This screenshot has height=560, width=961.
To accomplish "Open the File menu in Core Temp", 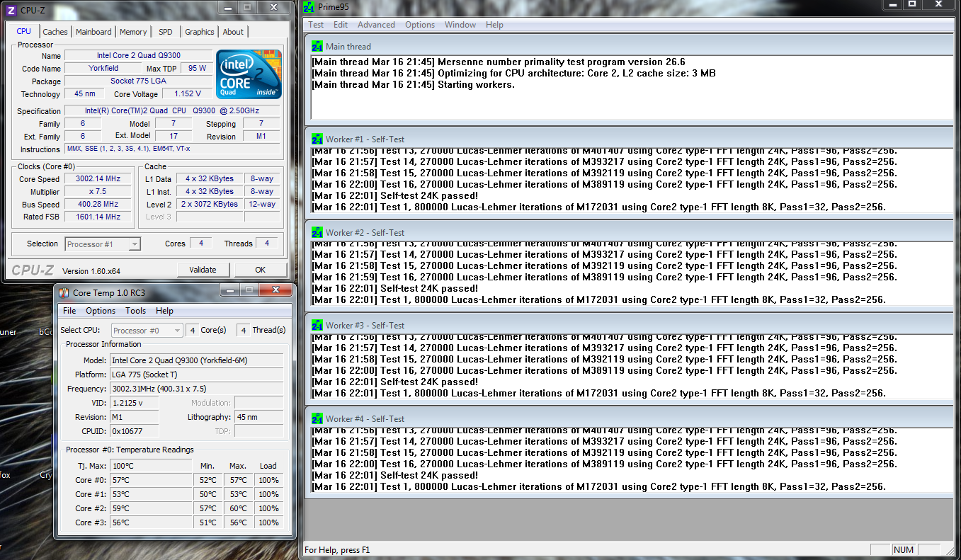I will click(69, 311).
